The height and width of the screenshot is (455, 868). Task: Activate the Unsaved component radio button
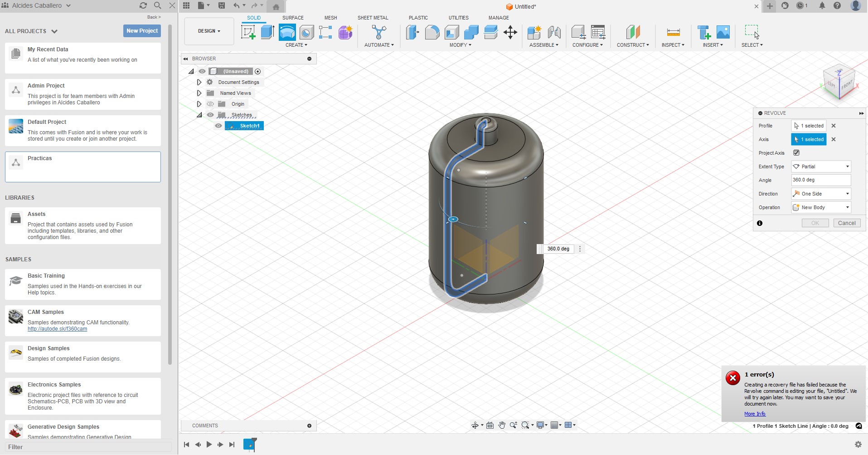257,71
